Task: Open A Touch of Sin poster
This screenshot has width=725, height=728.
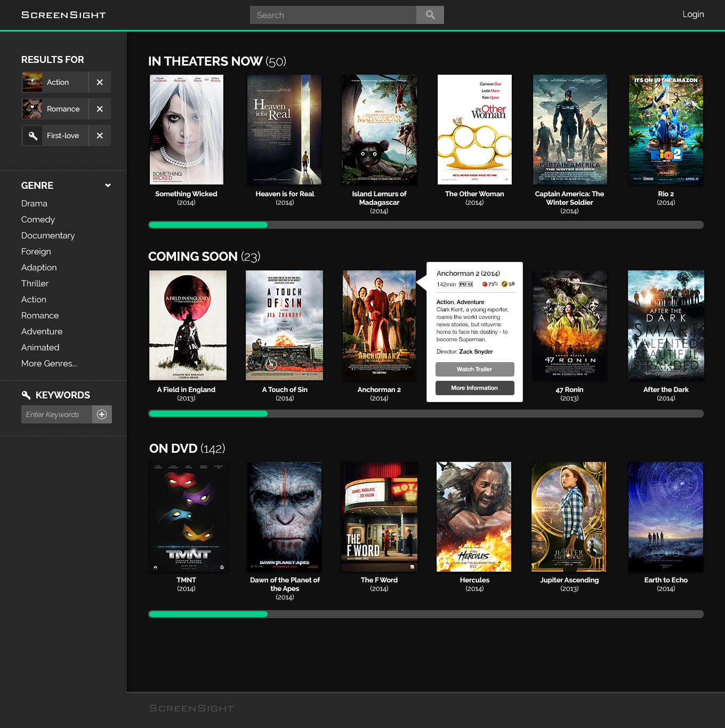Action: (x=284, y=325)
